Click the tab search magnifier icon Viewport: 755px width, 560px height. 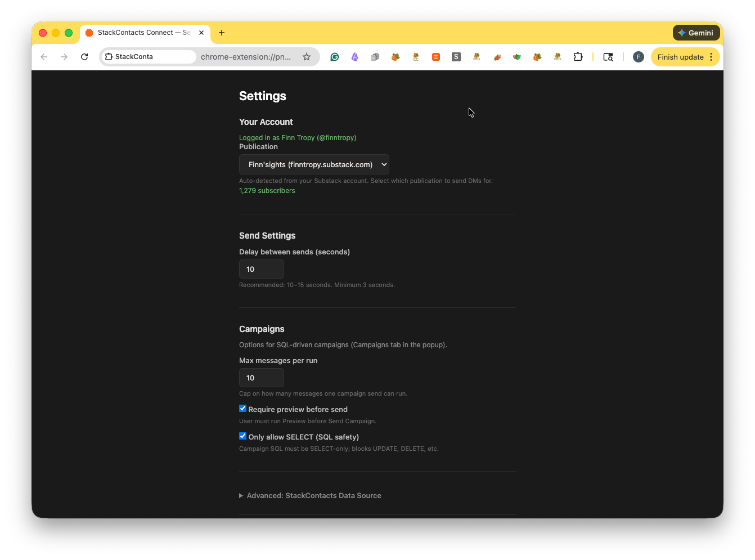pyautogui.click(x=608, y=57)
